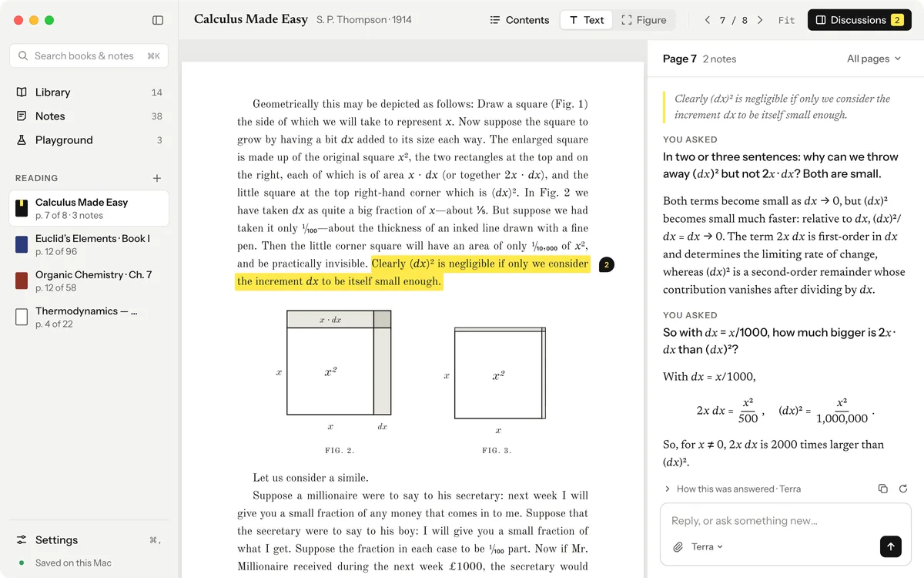This screenshot has width=924, height=578.
Task: Regenerate the answer with refresh icon
Action: [x=903, y=489]
